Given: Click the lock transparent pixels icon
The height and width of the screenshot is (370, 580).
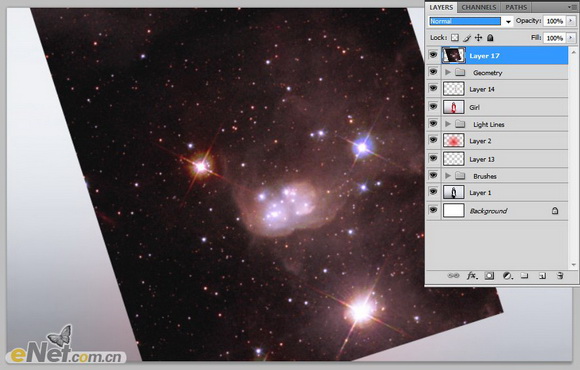Looking at the screenshot, I should click(x=455, y=38).
